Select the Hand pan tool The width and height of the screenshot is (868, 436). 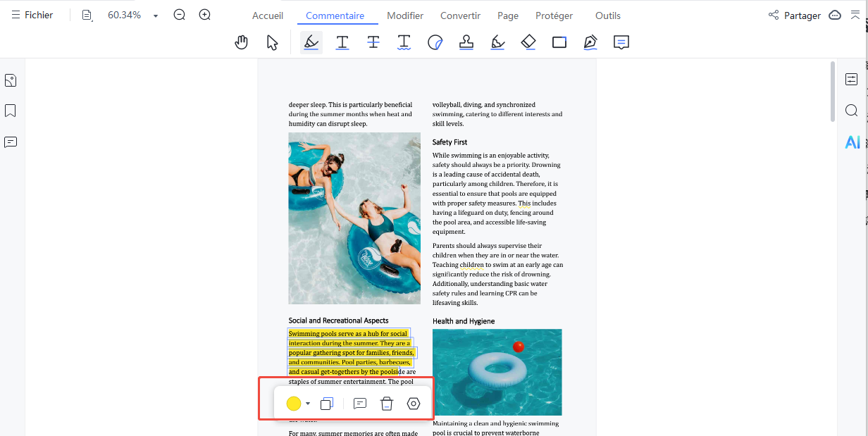[x=241, y=42]
